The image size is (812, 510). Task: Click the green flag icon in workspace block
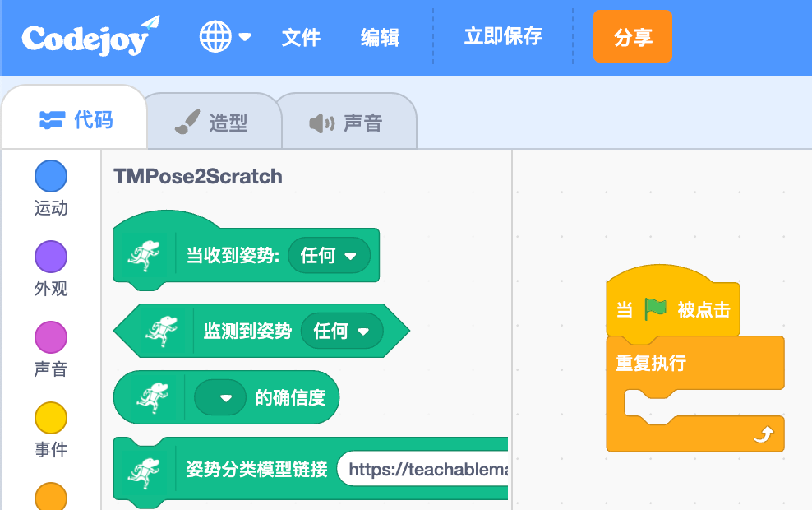655,309
